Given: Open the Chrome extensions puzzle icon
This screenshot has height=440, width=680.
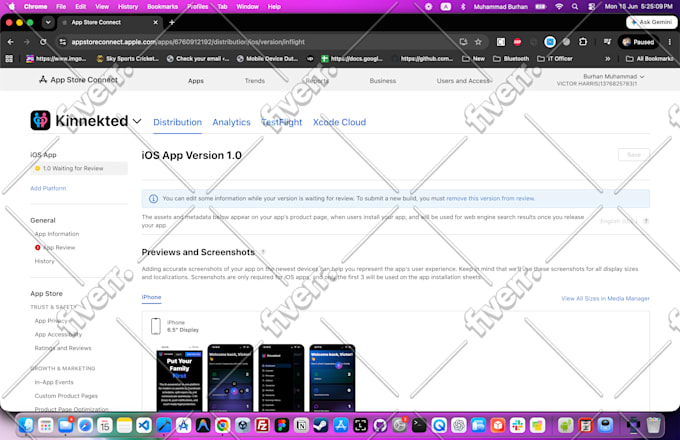Looking at the screenshot, I should (583, 42).
